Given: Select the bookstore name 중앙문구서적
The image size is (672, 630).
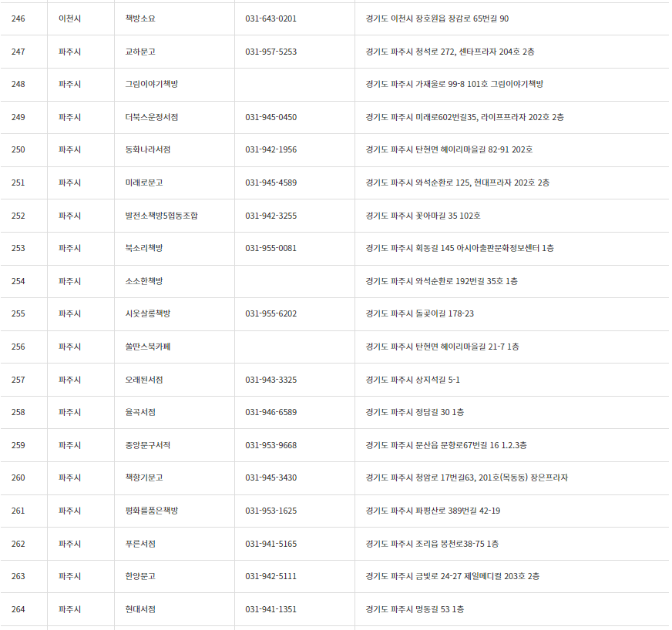Looking at the screenshot, I should pos(148,445).
